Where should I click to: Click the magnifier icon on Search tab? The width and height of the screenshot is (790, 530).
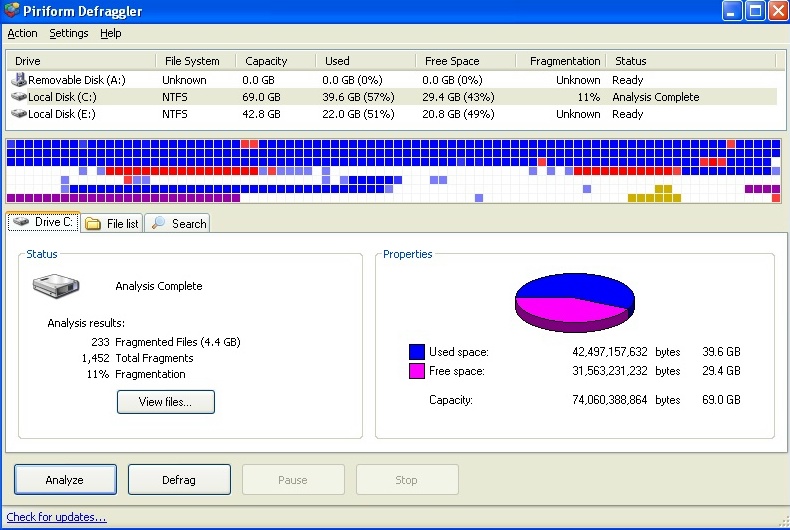click(158, 223)
